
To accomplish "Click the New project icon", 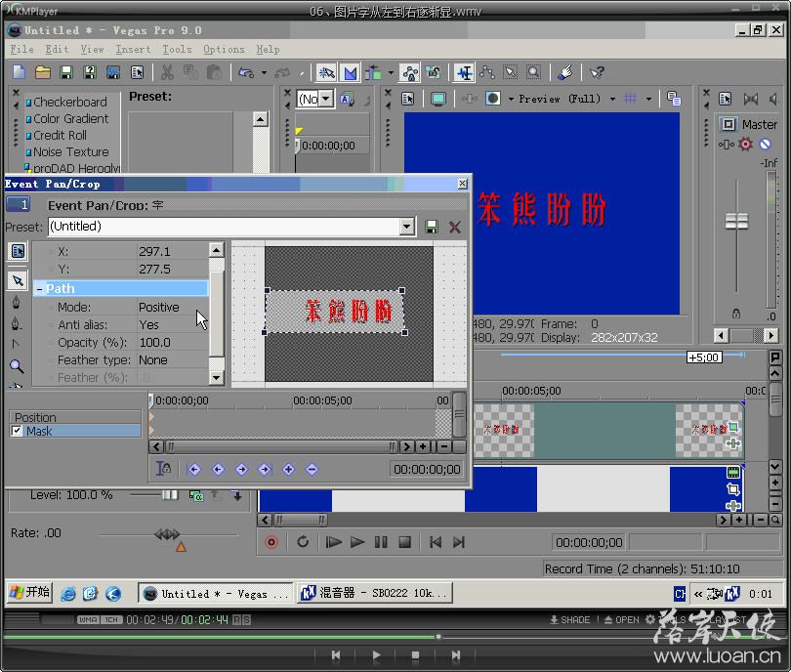I will pos(19,72).
